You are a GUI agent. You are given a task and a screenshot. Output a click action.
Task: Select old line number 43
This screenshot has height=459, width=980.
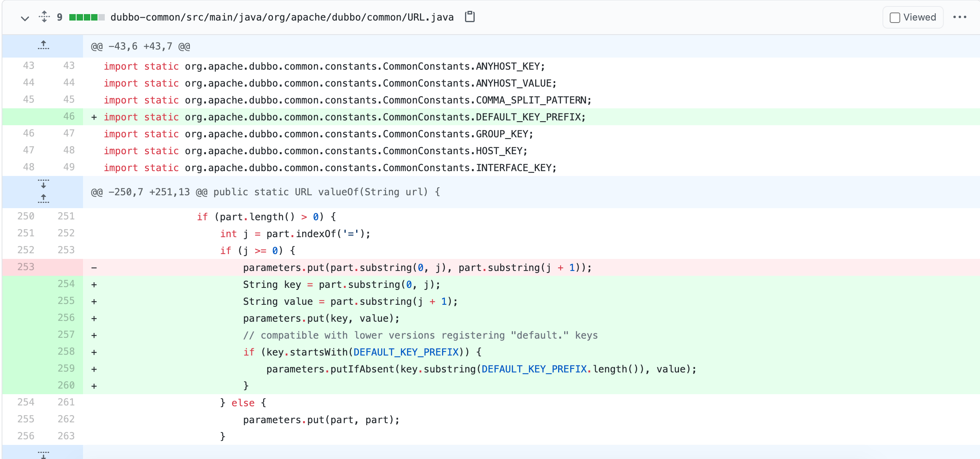(29, 66)
